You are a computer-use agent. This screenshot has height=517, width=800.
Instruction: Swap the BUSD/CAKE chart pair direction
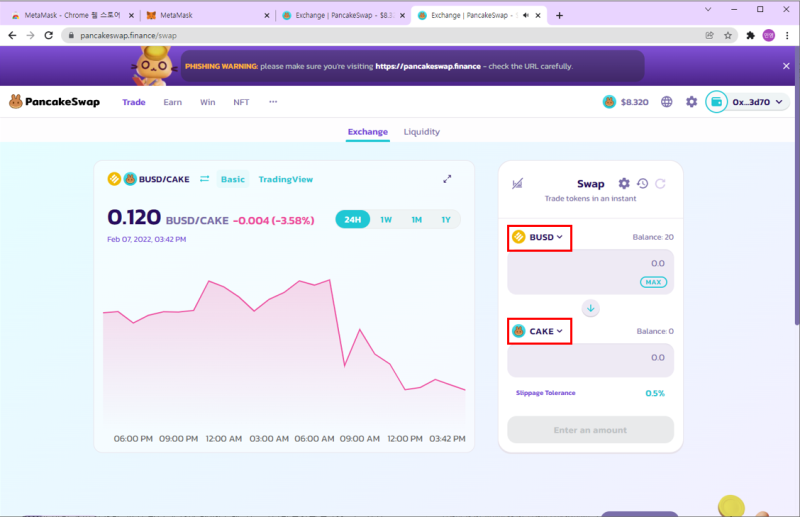[205, 179]
